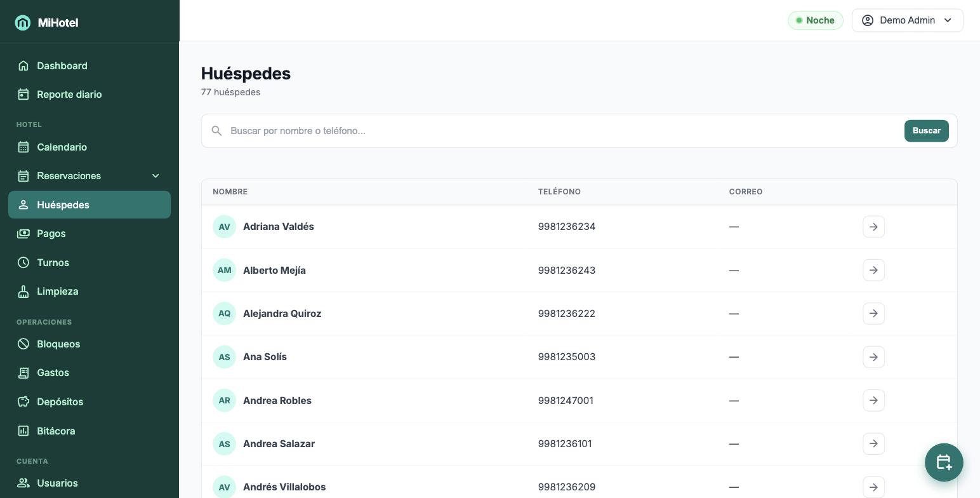Open the Dashboard home icon
The height and width of the screenshot is (498, 980).
[23, 65]
